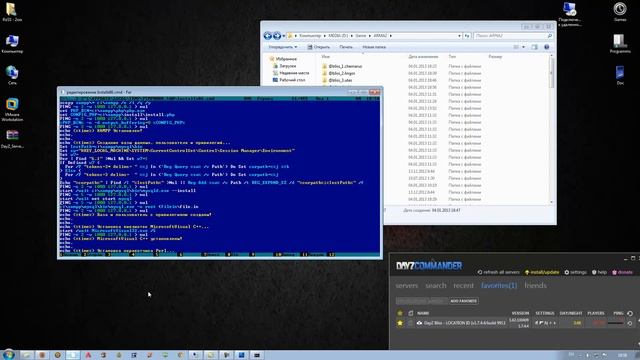The height and width of the screenshot is (360, 640).
Task: Select the DayZ Bliss - LOCATION server entry
Action: [x=464, y=323]
